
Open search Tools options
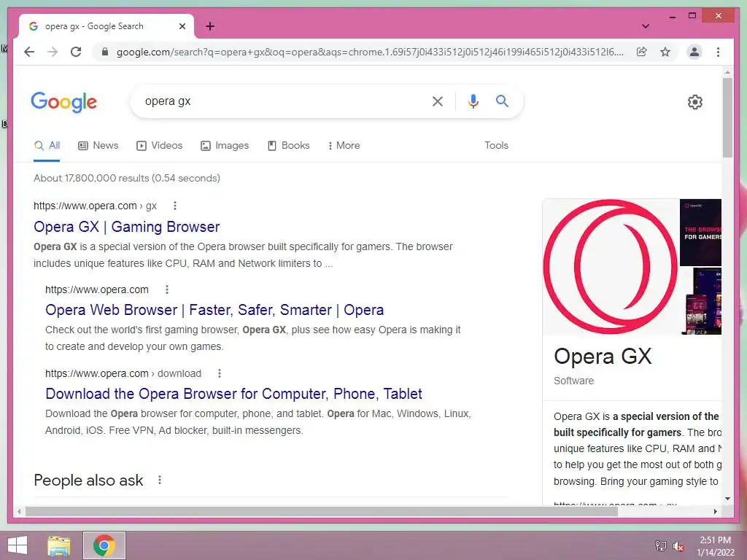496,146
